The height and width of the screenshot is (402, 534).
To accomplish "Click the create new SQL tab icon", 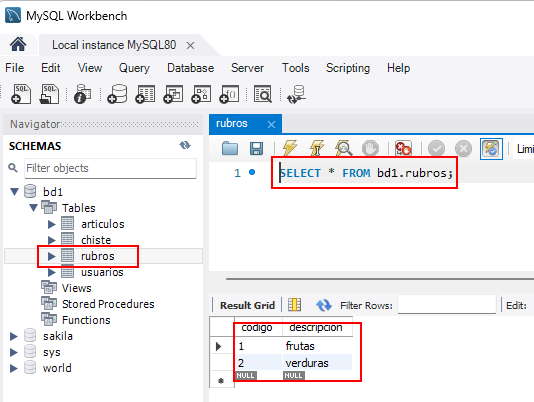I will [21, 94].
